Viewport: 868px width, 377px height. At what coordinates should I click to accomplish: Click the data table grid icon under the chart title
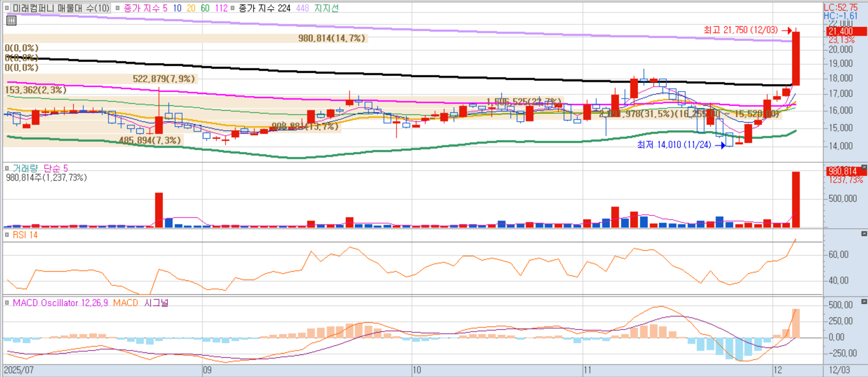11,20
